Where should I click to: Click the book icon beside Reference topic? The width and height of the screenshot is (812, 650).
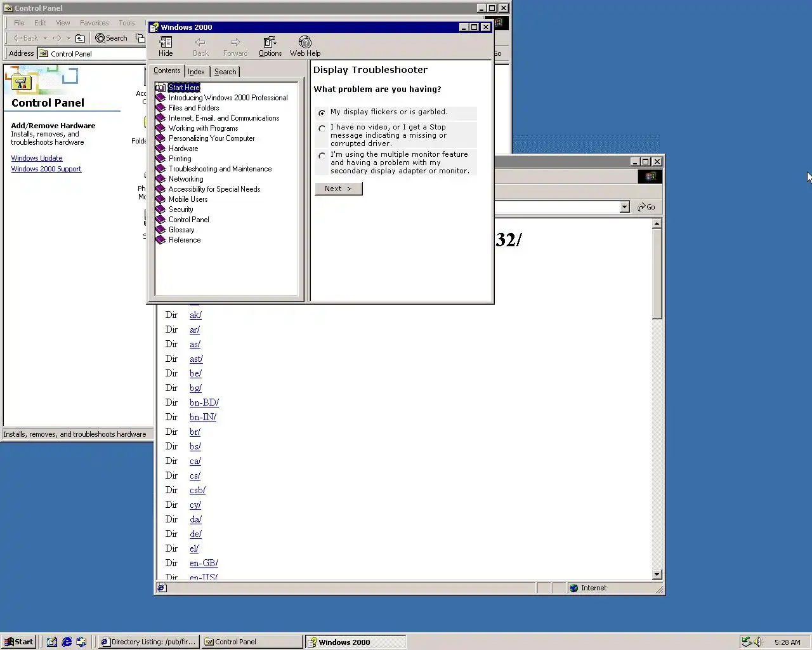pyautogui.click(x=160, y=240)
